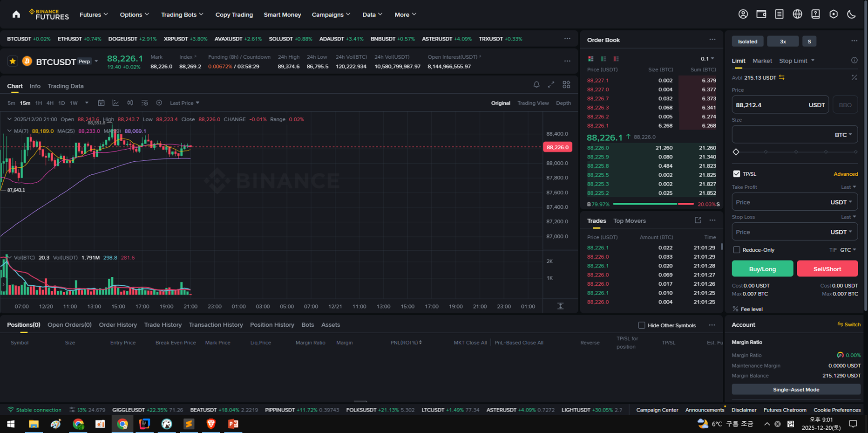Open the Top Movers tab

(x=630, y=220)
